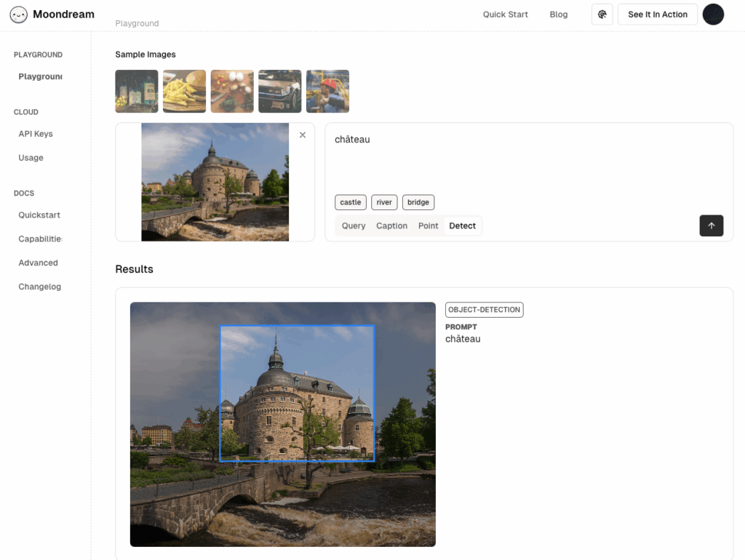Pick the car sample image
The image size is (745, 560).
tap(280, 92)
